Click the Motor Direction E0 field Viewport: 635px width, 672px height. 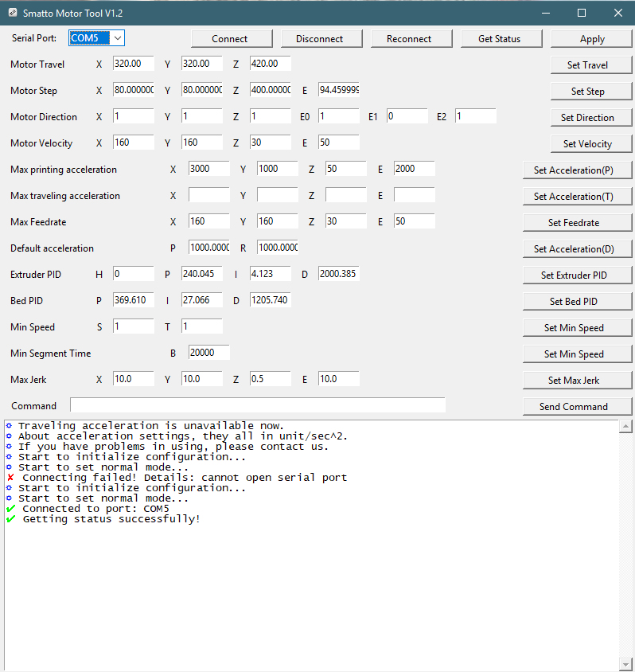(x=339, y=116)
